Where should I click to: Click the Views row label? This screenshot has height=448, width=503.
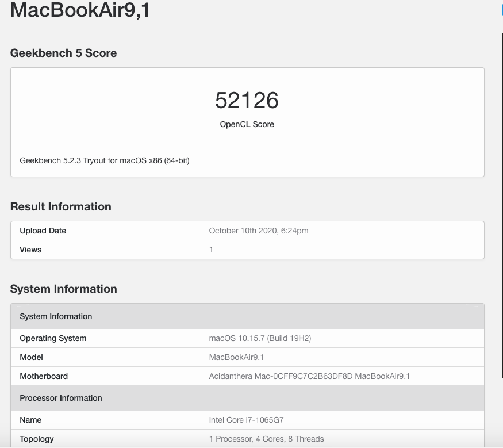pos(30,250)
